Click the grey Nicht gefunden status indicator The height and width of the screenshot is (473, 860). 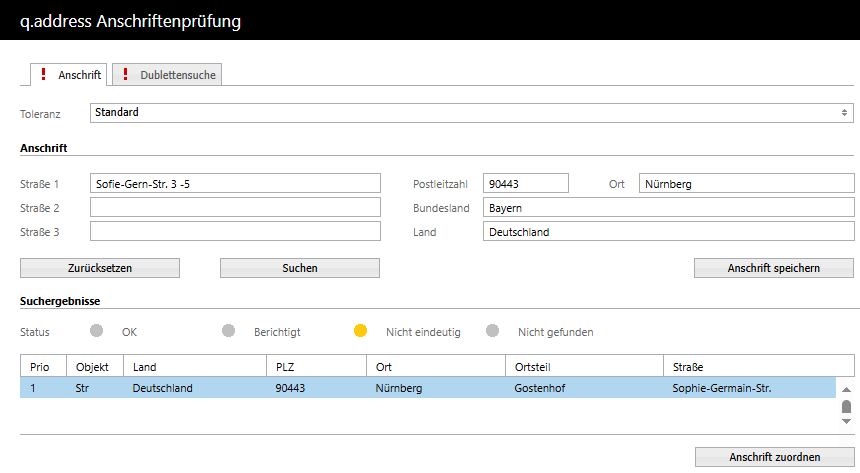[492, 331]
